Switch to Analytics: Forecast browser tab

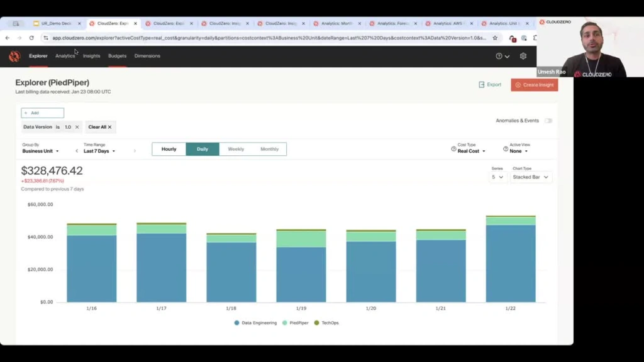point(392,24)
